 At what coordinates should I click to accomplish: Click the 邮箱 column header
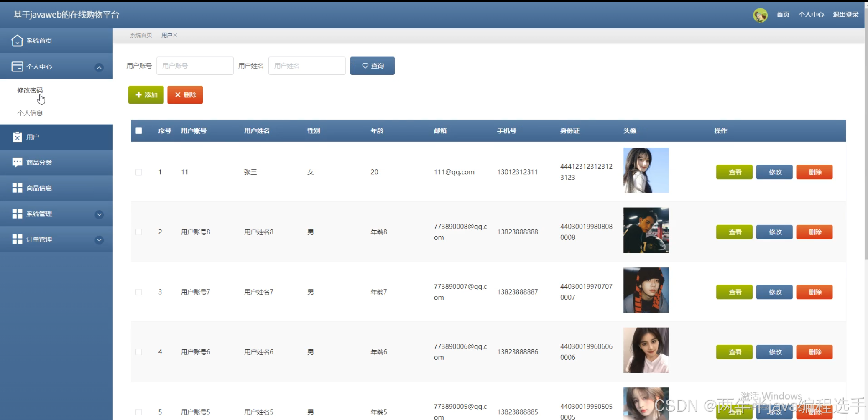pos(440,131)
